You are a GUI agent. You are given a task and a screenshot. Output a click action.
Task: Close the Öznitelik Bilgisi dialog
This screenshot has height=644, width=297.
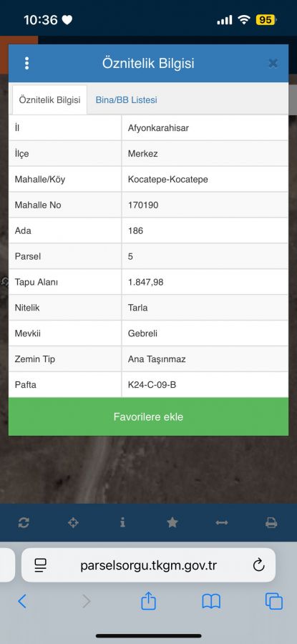click(273, 63)
